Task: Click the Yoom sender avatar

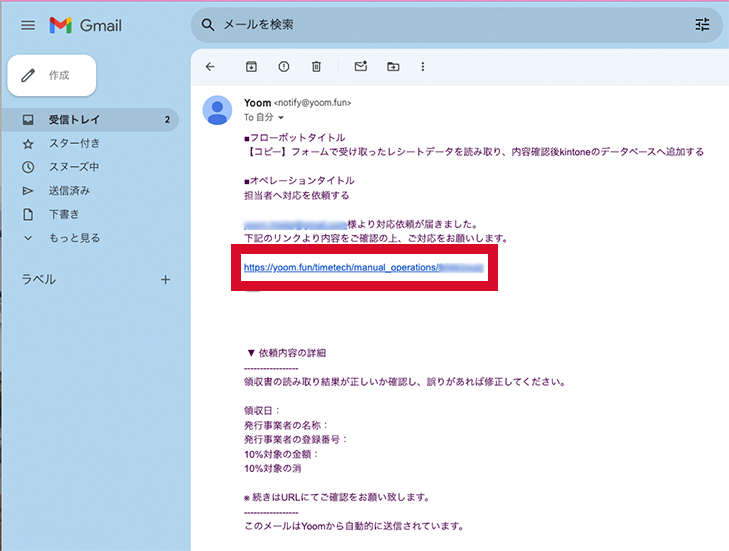Action: tap(217, 110)
